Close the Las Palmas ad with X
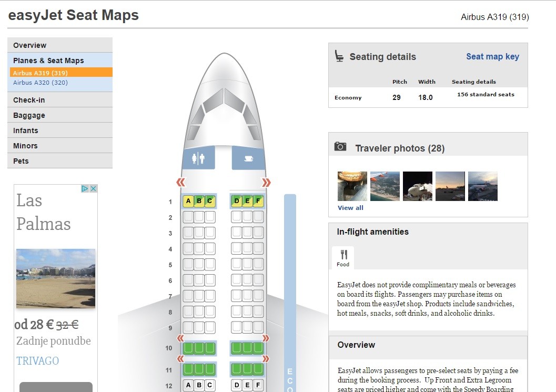Screen dimensions: 556x392 click(93, 189)
